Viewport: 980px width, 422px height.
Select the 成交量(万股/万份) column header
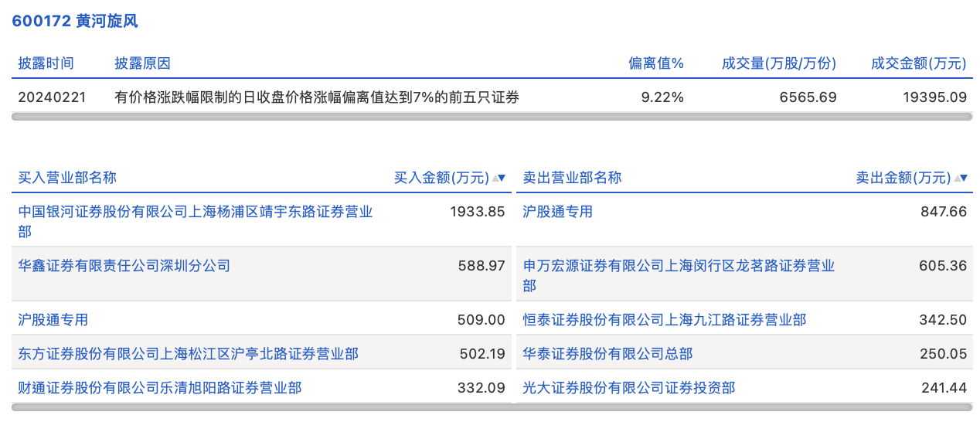(x=779, y=63)
